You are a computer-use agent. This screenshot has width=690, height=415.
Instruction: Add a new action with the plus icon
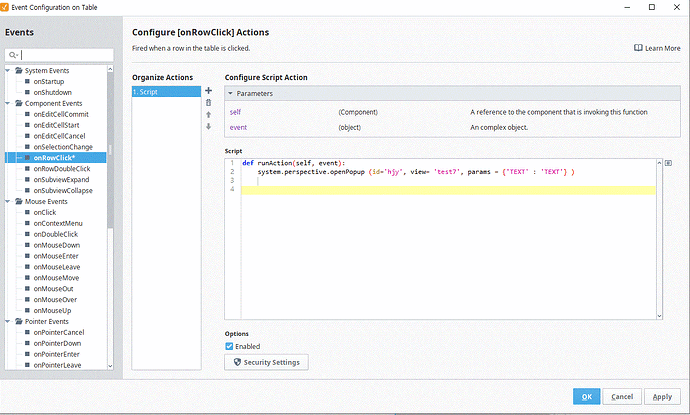coord(209,91)
